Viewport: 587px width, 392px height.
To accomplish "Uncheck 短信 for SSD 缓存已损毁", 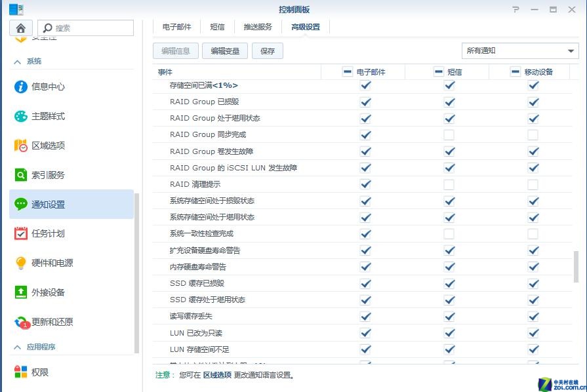I will [x=449, y=284].
